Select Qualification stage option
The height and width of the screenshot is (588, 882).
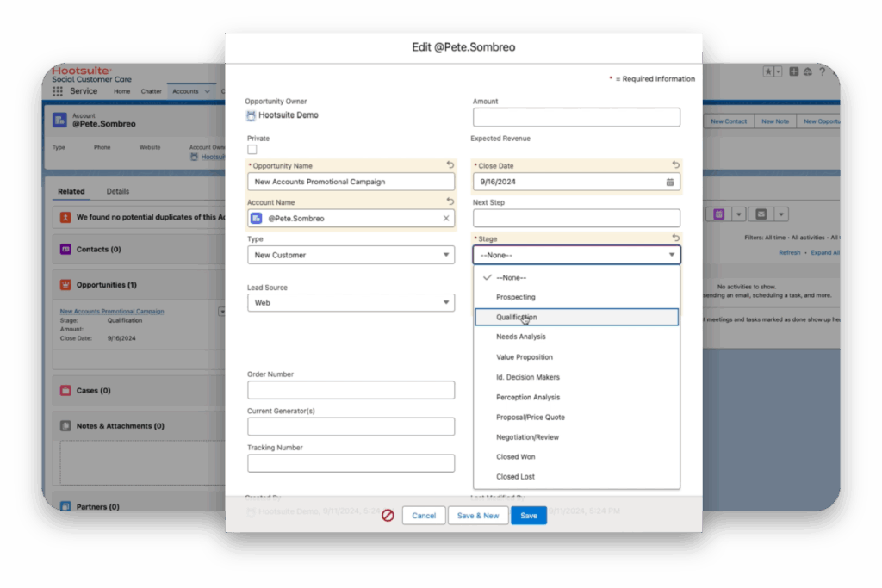pos(576,317)
